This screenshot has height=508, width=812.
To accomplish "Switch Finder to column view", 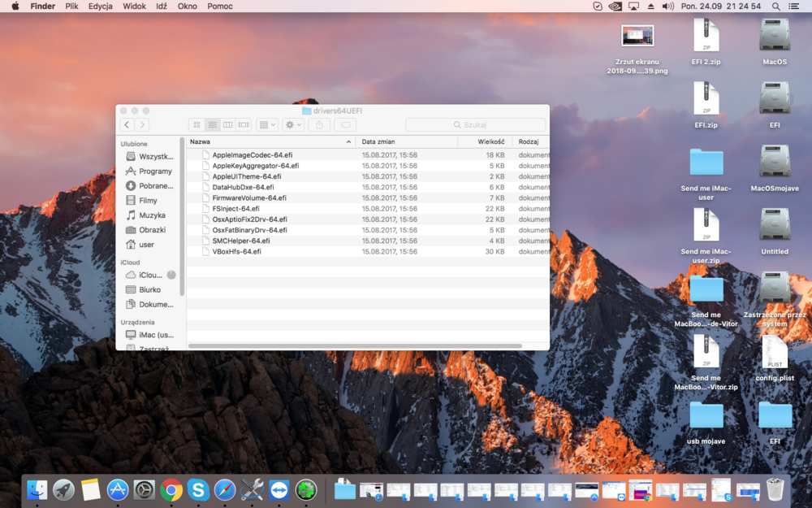I will [x=228, y=124].
